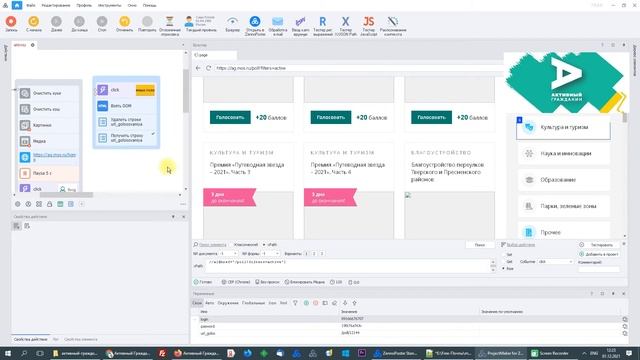This screenshot has width=640, height=360.
Task: Click the Повторить redo icon
Action: pos(147,21)
